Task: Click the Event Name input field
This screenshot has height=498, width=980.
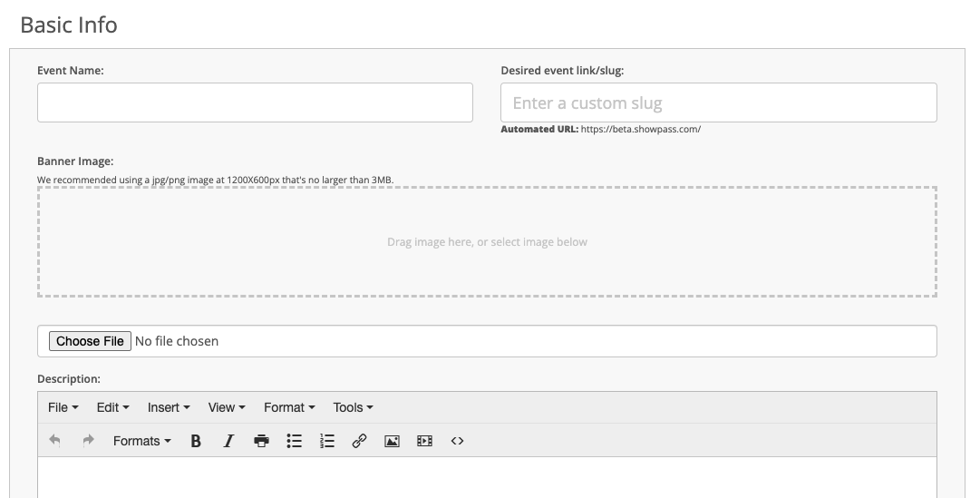Action: (x=255, y=103)
